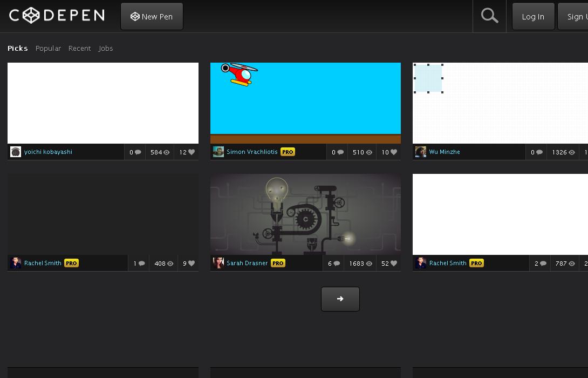Viewport: 588px width, 378px height.
Task: Heart Sarah Drasner's lightbulb pen
Action: click(395, 263)
